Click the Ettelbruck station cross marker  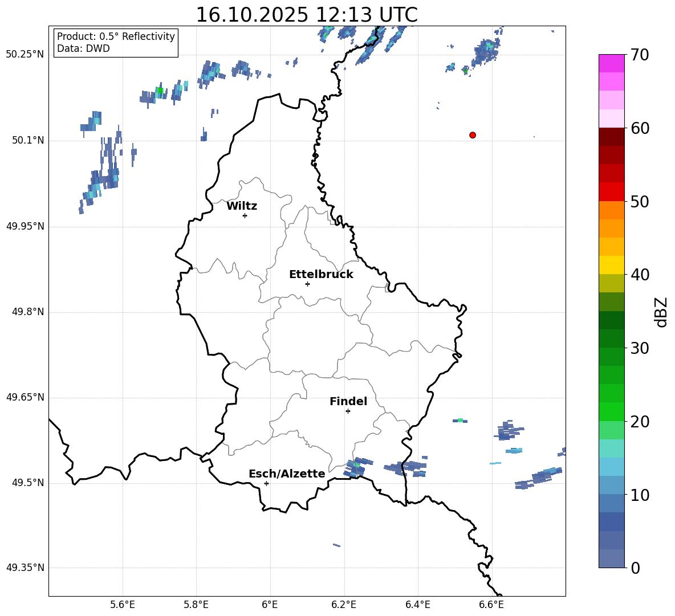307,284
